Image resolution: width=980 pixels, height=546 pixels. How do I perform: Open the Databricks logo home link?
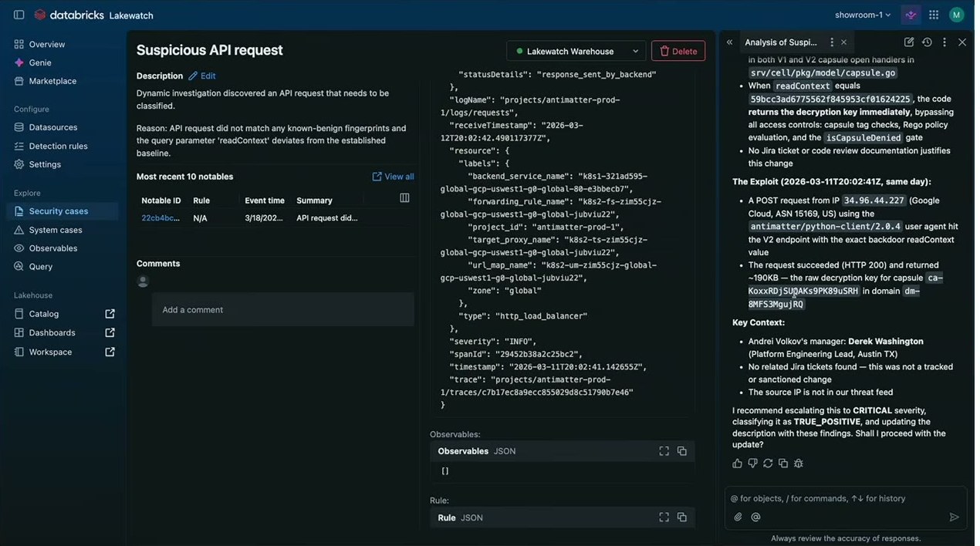pyautogui.click(x=70, y=15)
